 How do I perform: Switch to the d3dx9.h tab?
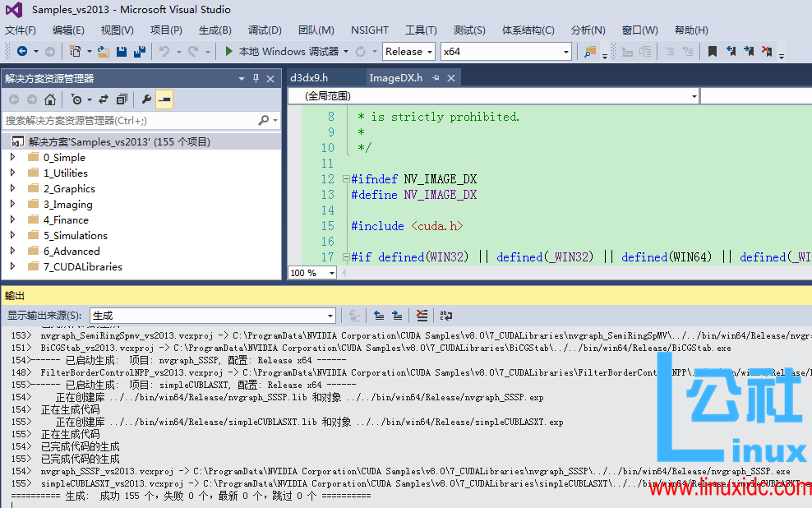pyautogui.click(x=309, y=77)
